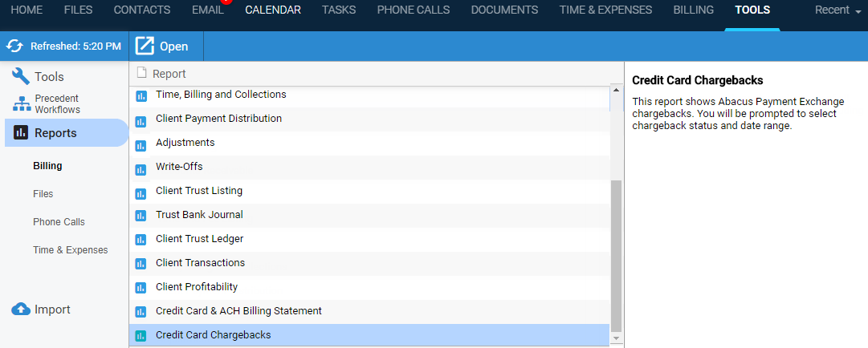The image size is (868, 348).
Task: Select the Phone Calls report category
Action: point(59,222)
